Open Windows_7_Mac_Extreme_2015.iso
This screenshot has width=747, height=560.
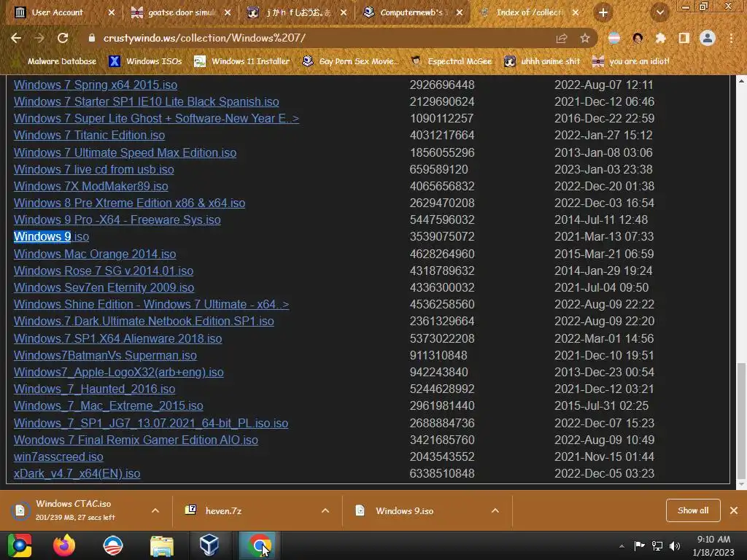[108, 405]
